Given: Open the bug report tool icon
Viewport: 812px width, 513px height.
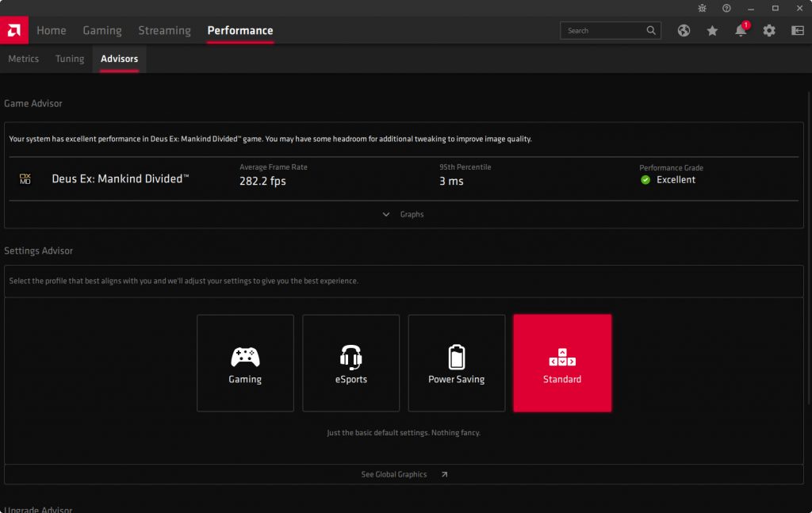Looking at the screenshot, I should click(702, 8).
